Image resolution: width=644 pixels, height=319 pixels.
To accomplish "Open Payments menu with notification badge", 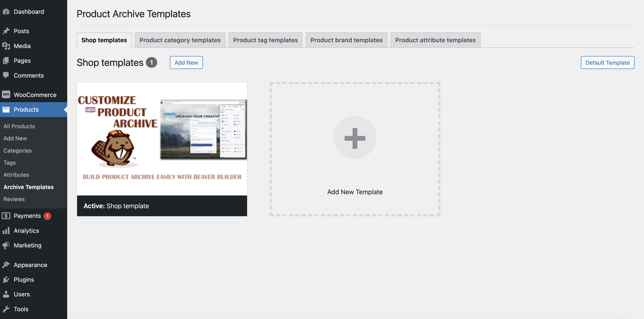I will pos(27,216).
